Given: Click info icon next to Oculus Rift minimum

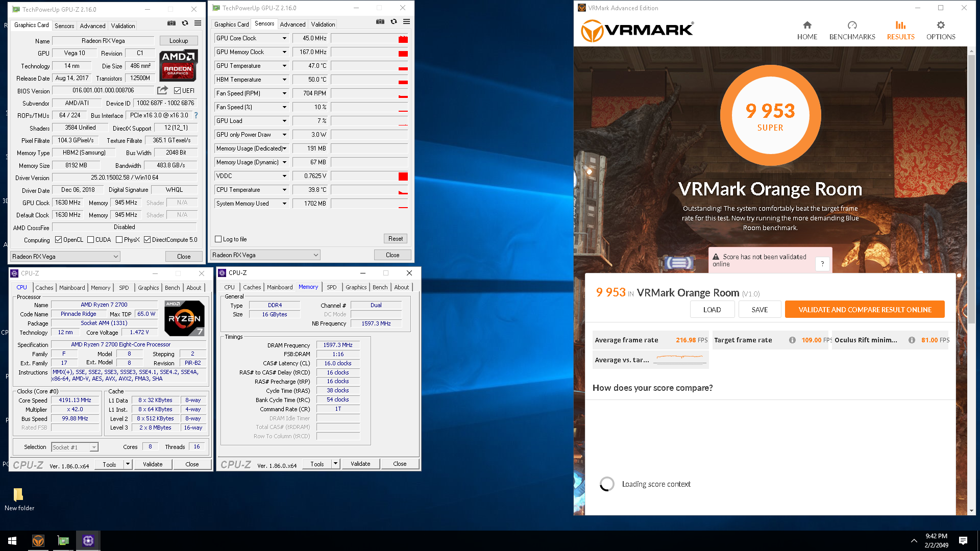Looking at the screenshot, I should 912,340.
